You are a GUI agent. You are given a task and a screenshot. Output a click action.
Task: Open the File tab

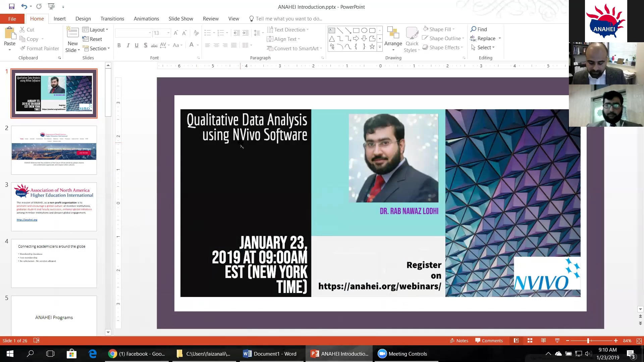[x=12, y=19]
